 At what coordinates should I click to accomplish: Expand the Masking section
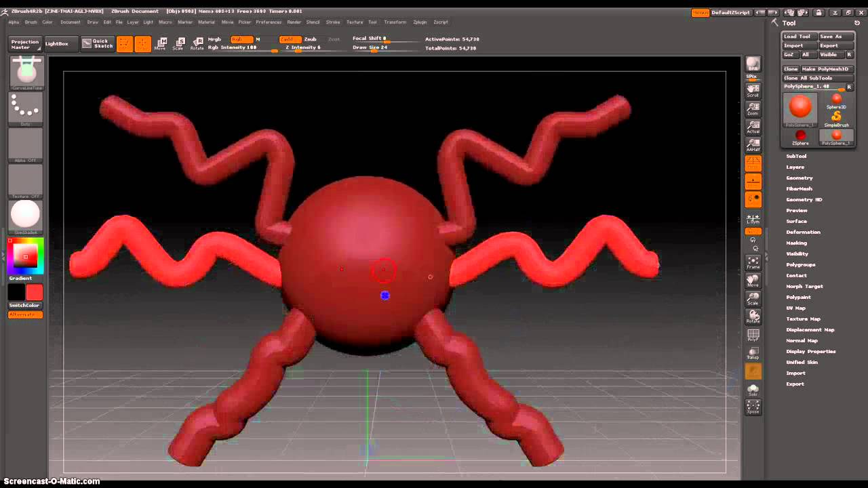(x=796, y=243)
